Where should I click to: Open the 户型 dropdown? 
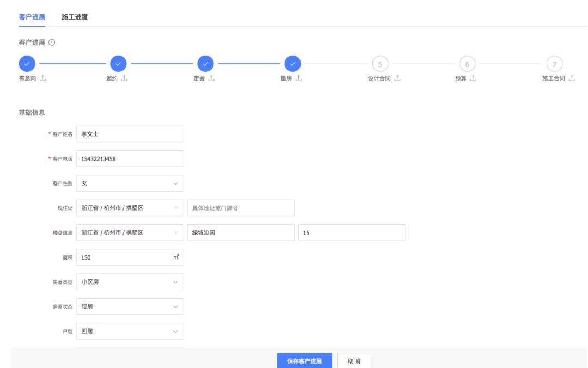130,331
